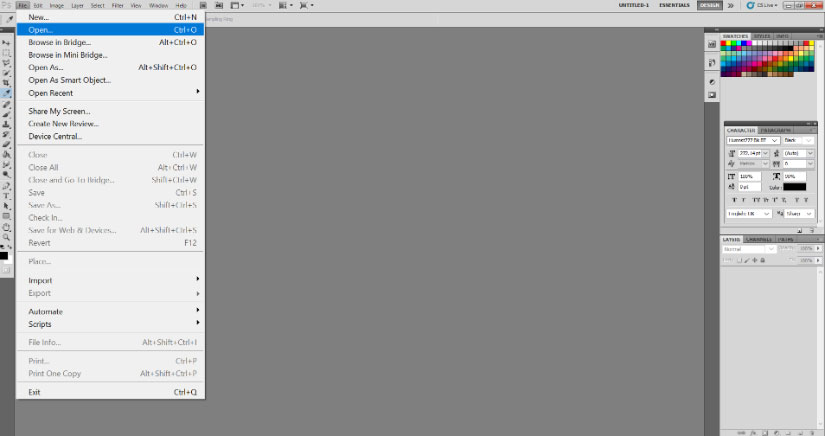The height and width of the screenshot is (436, 825).
Task: Select the Clone Stamp tool
Action: (x=6, y=124)
